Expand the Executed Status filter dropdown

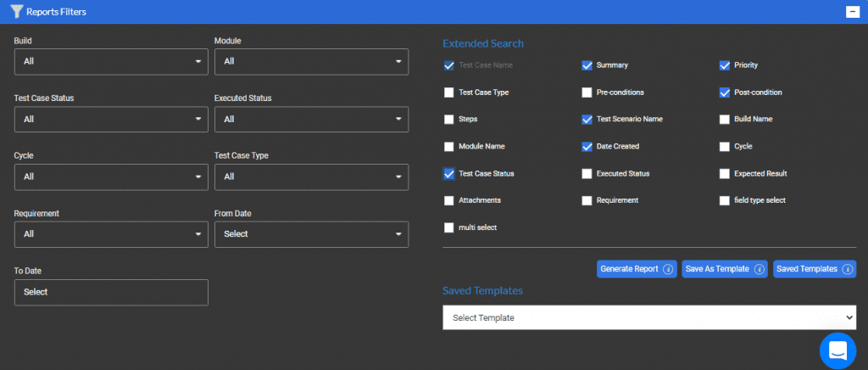point(312,119)
